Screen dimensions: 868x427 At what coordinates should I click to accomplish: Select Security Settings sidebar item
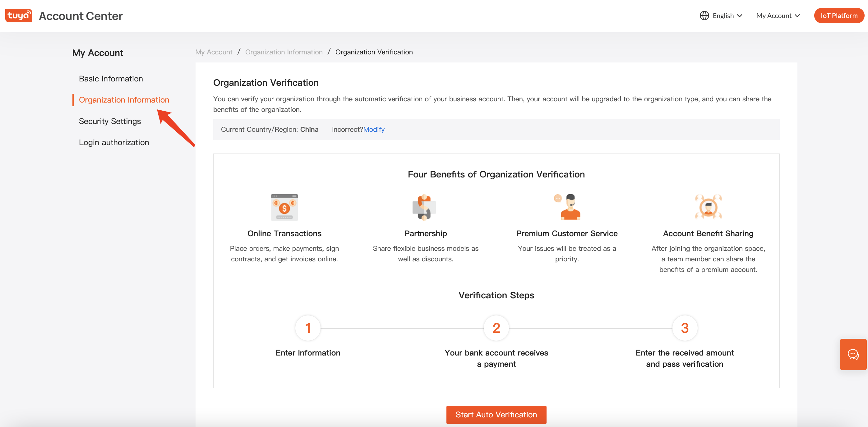[110, 121]
